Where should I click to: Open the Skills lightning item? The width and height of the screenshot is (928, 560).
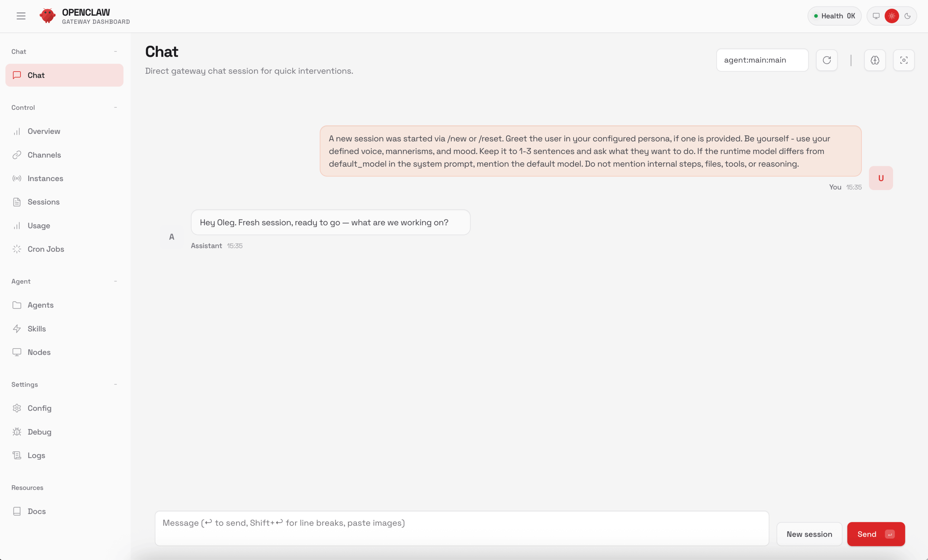(37, 329)
